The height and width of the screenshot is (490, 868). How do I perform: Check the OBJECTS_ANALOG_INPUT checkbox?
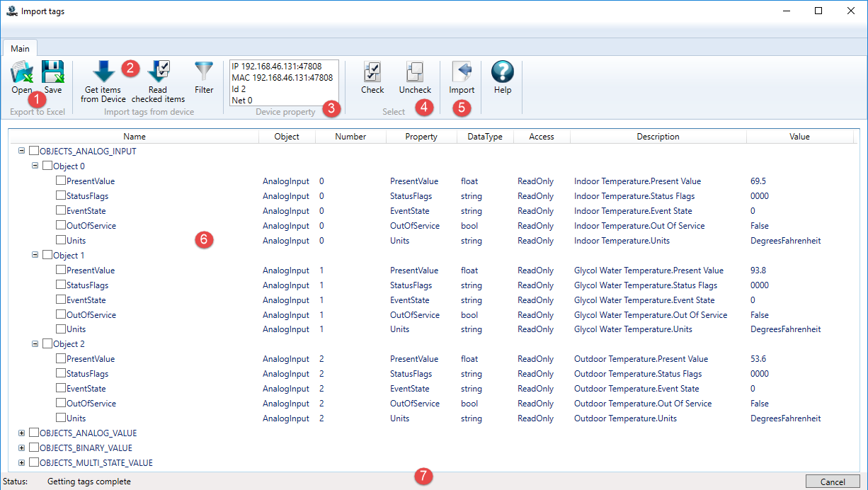34,152
